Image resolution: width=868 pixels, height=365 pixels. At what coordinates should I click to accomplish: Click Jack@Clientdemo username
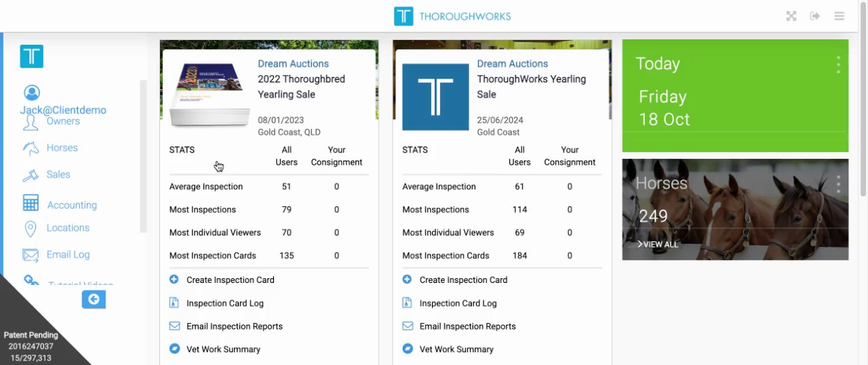[x=63, y=110]
